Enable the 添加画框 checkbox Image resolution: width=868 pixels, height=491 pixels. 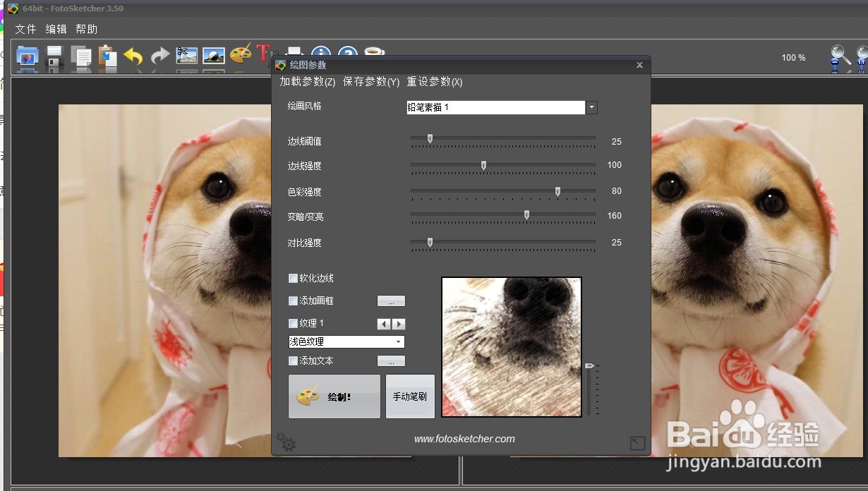pos(293,301)
